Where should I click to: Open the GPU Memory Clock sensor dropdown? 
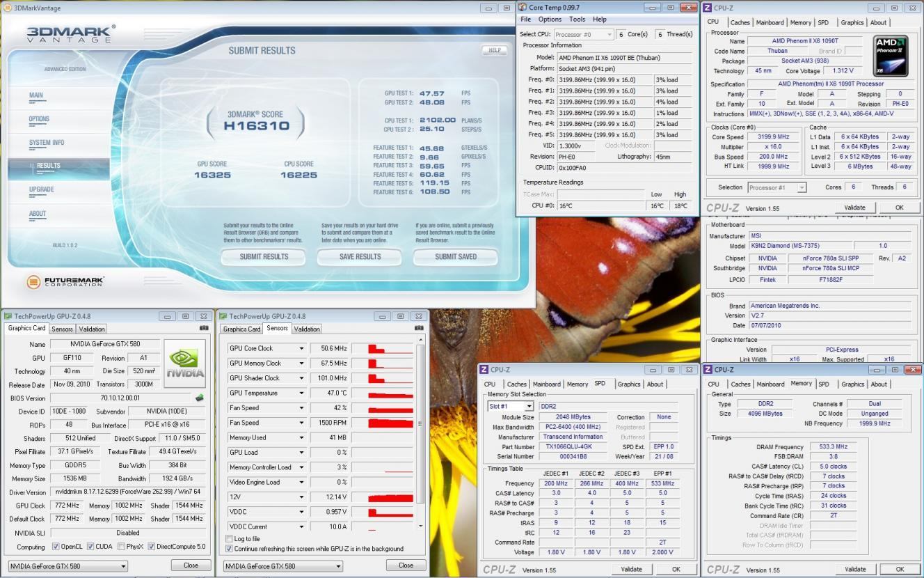point(301,364)
